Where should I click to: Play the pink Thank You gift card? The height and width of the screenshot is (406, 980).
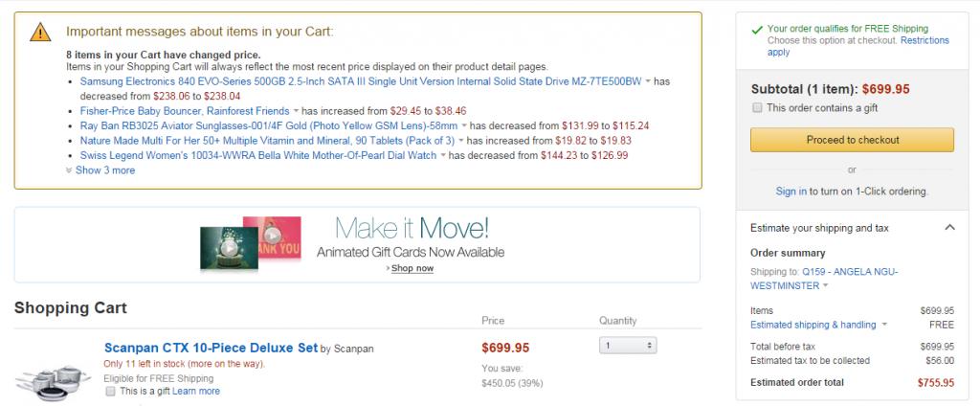[272, 236]
